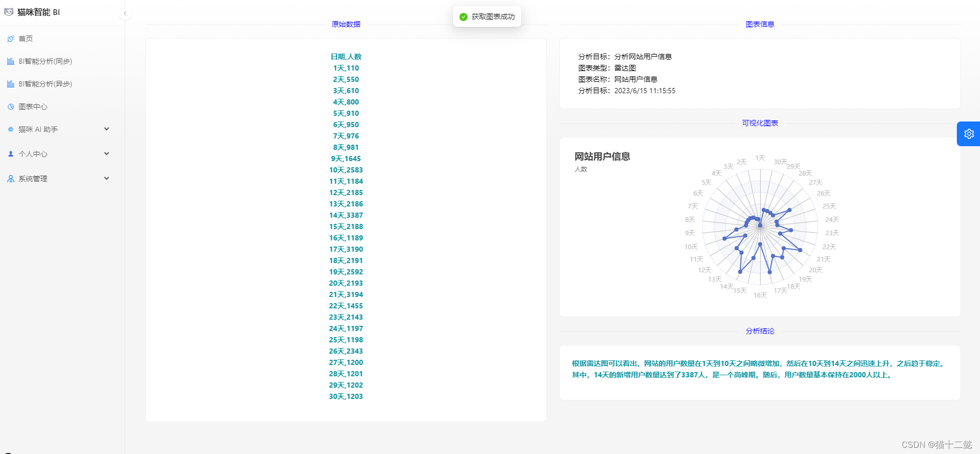This screenshot has height=454, width=980.
Task: Expand the 系统管理 submenu chevron
Action: point(107,179)
